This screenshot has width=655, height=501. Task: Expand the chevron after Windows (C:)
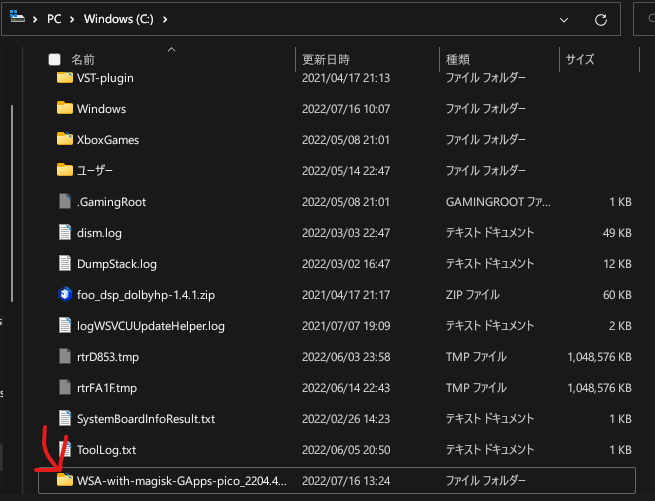[165, 19]
